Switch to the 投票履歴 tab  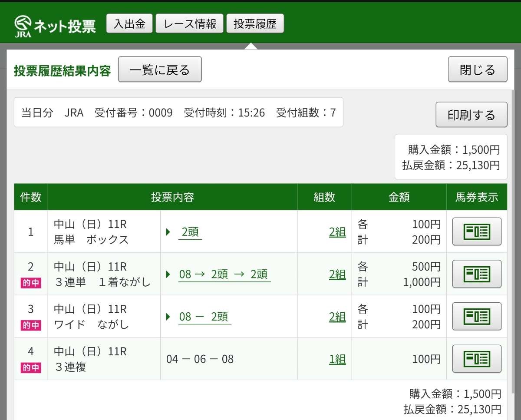click(x=255, y=24)
